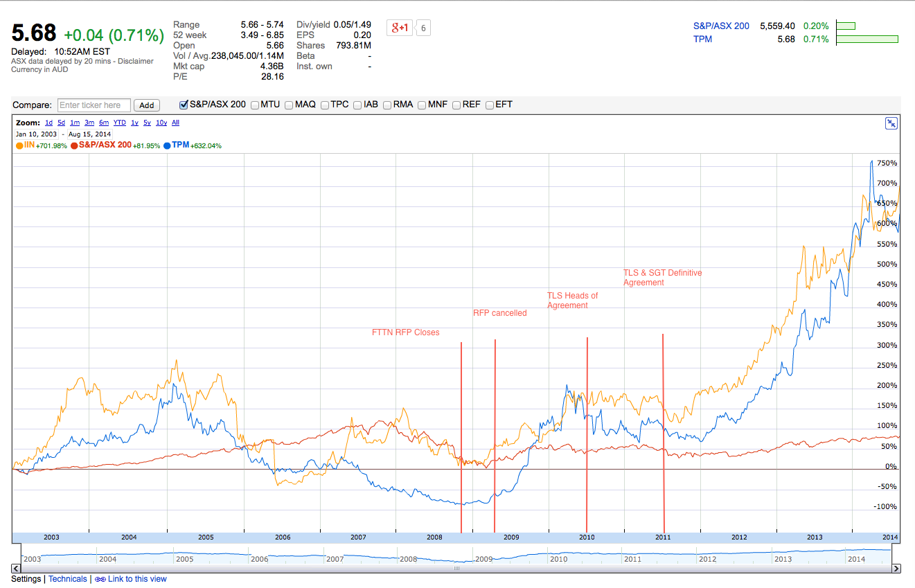Open the TPM link beside 0.71%
The width and height of the screenshot is (915, 588).
[702, 39]
